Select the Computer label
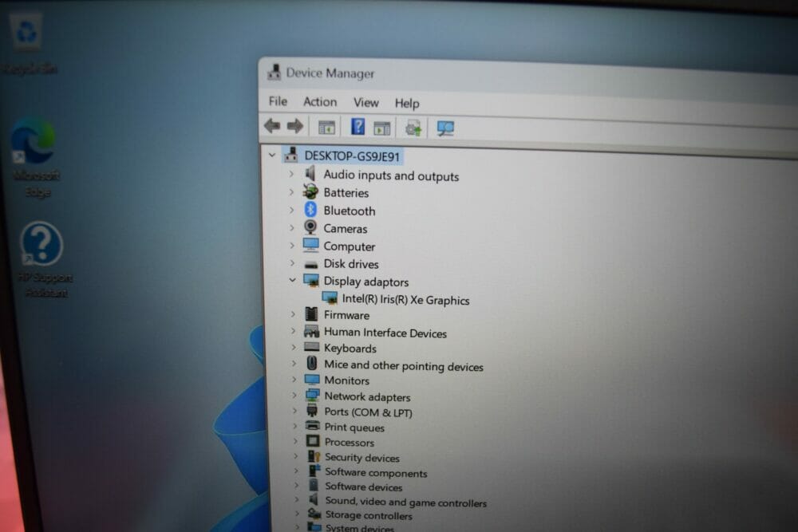This screenshot has height=532, width=798. point(350,246)
